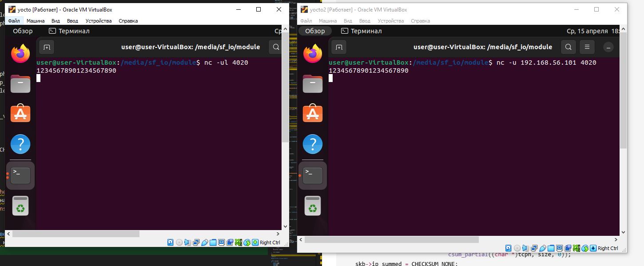Open Help in the yocto dock
Image resolution: width=644 pixels, height=266 pixels.
point(20,144)
